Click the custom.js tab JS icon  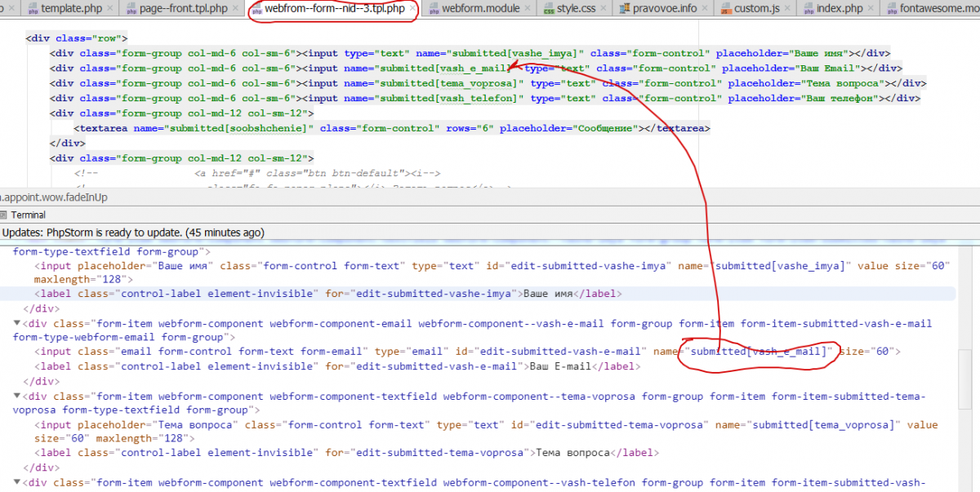pos(724,9)
